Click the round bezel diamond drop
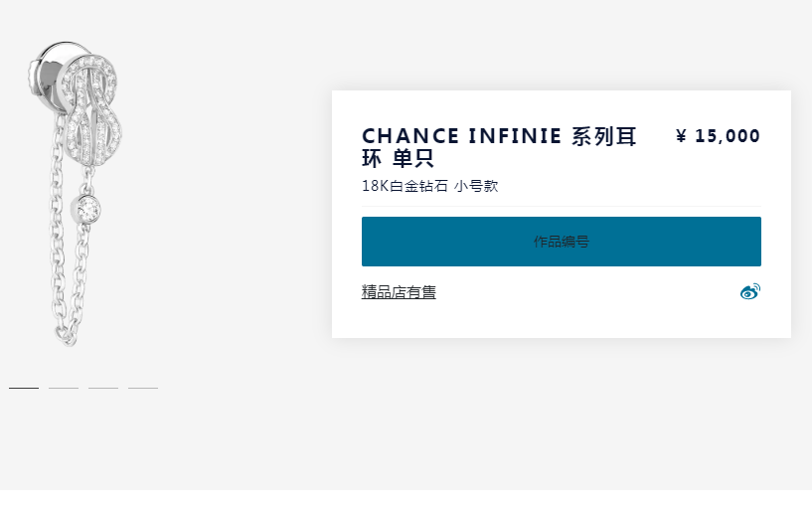The height and width of the screenshot is (506, 812). [x=89, y=209]
